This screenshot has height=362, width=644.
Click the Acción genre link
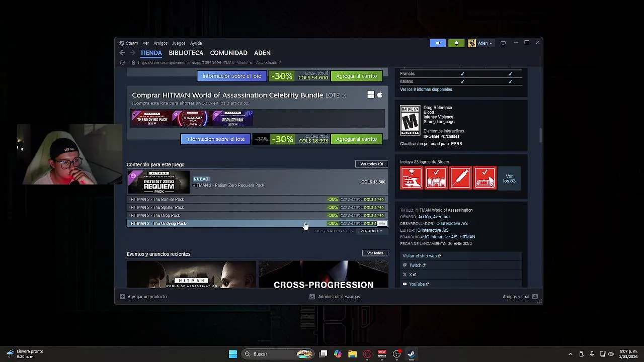pyautogui.click(x=424, y=217)
